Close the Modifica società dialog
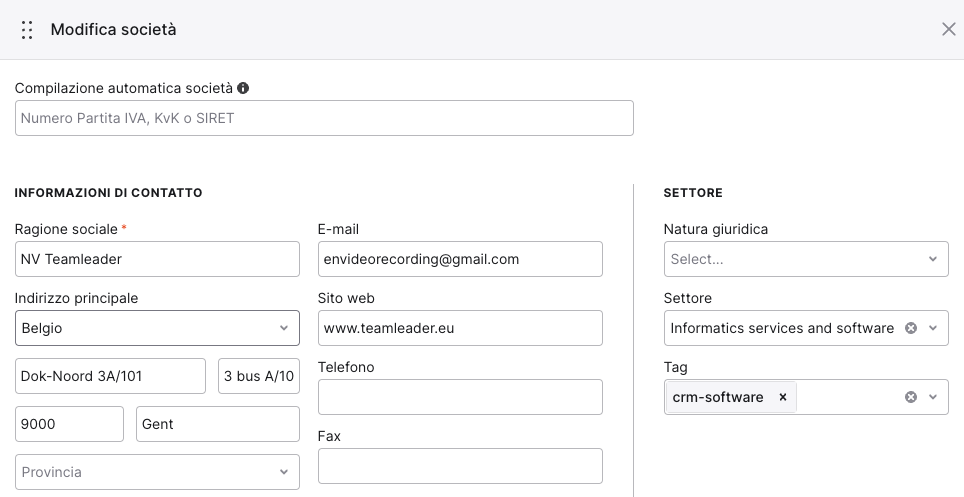The image size is (964, 497). tap(949, 29)
